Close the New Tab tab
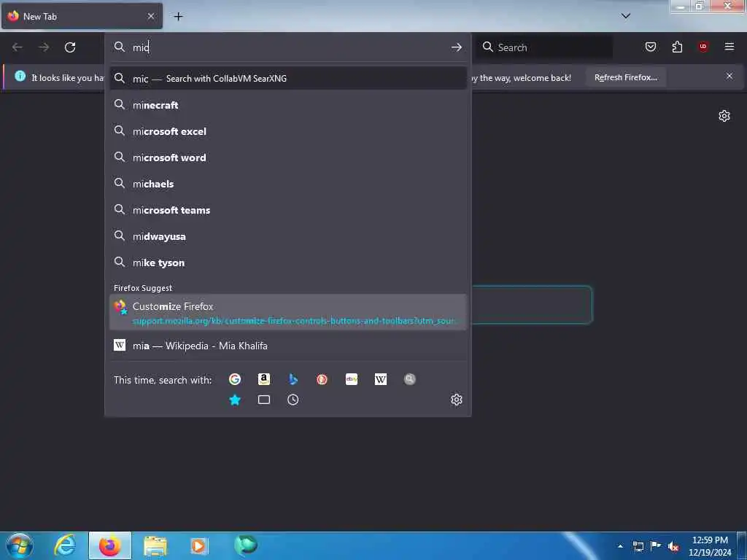 coord(151,16)
